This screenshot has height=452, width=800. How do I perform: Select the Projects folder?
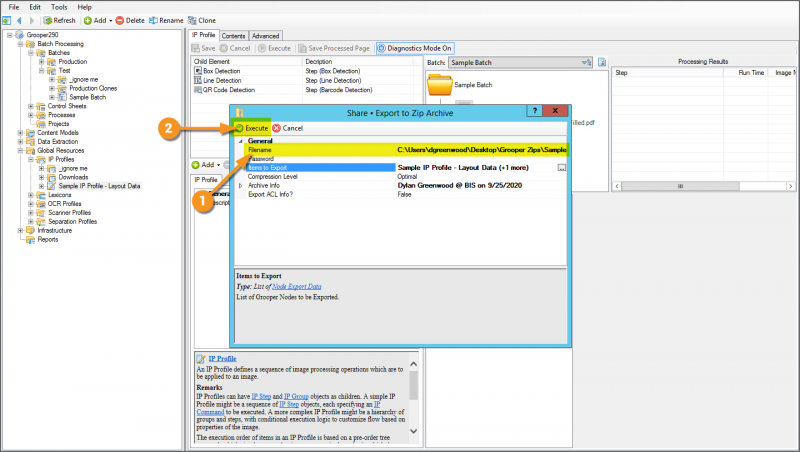[58, 124]
